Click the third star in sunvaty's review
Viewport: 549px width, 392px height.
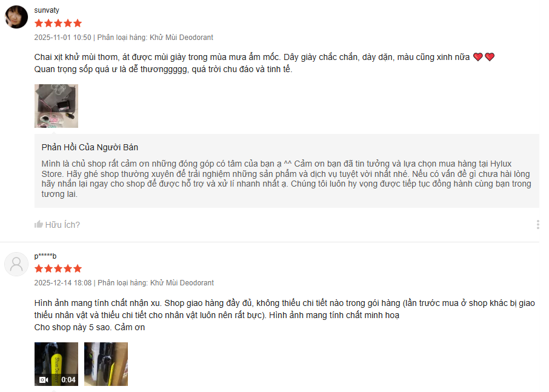click(58, 24)
